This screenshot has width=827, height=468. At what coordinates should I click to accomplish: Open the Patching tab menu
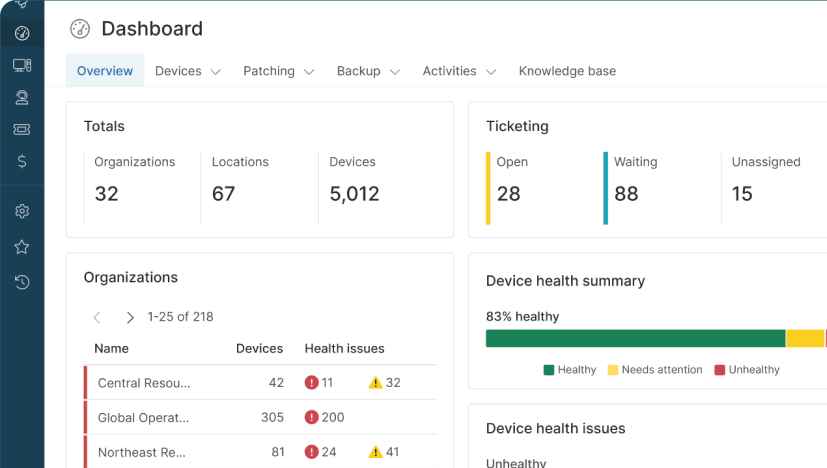tap(278, 71)
